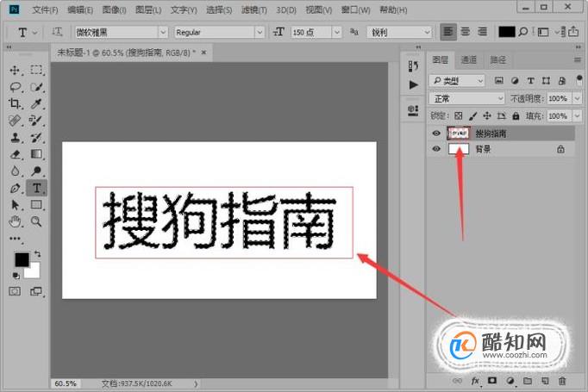This screenshot has width=588, height=392.
Task: Toggle visibility of 搜狗指南 layer
Action: pos(436,133)
